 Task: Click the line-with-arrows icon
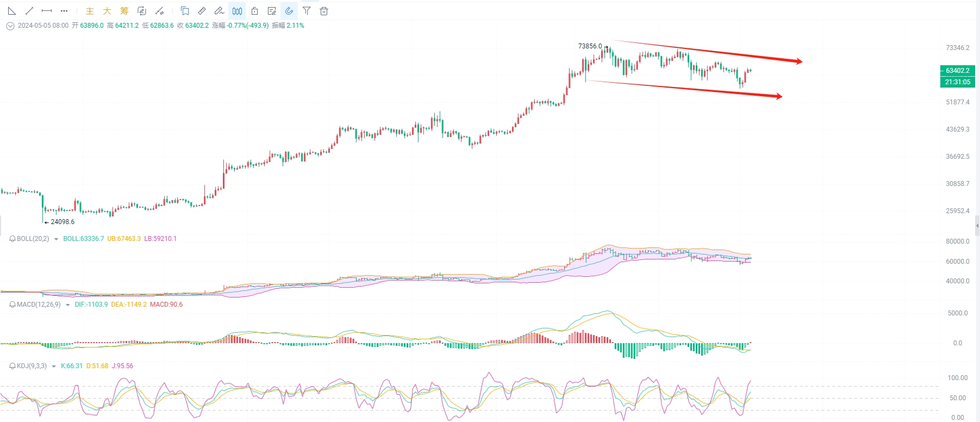click(x=159, y=11)
